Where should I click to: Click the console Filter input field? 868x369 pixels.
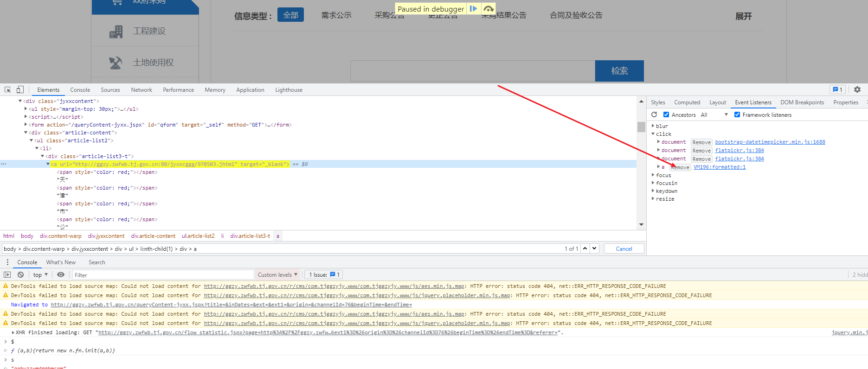pyautogui.click(x=162, y=275)
